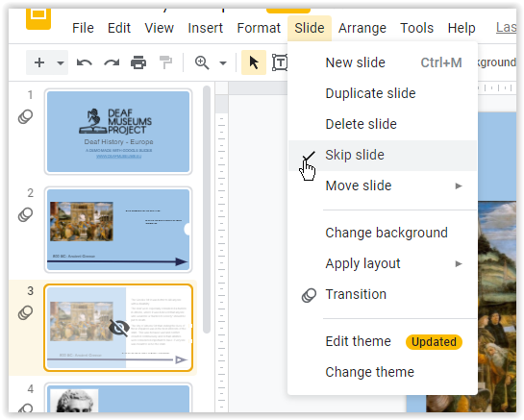Select the text box tool
This screenshot has height=420, width=524.
coord(280,62)
